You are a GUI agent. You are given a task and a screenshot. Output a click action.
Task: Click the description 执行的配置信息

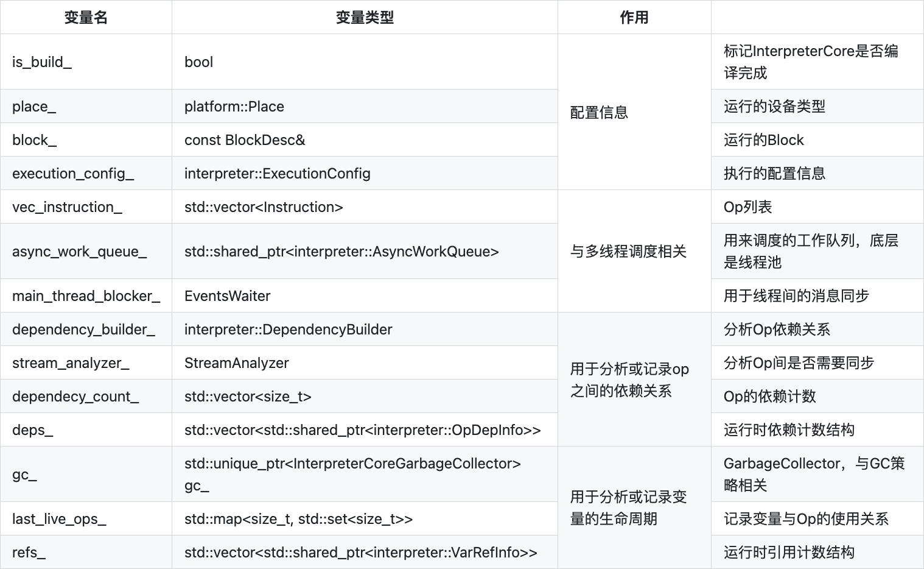tap(817, 173)
